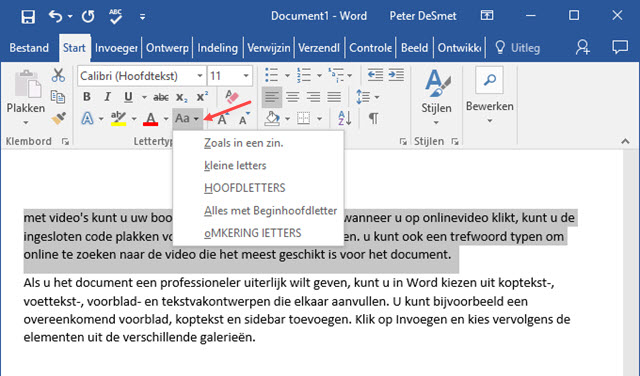
Task: Open the Stijlen styles gallery
Action: coord(436,97)
